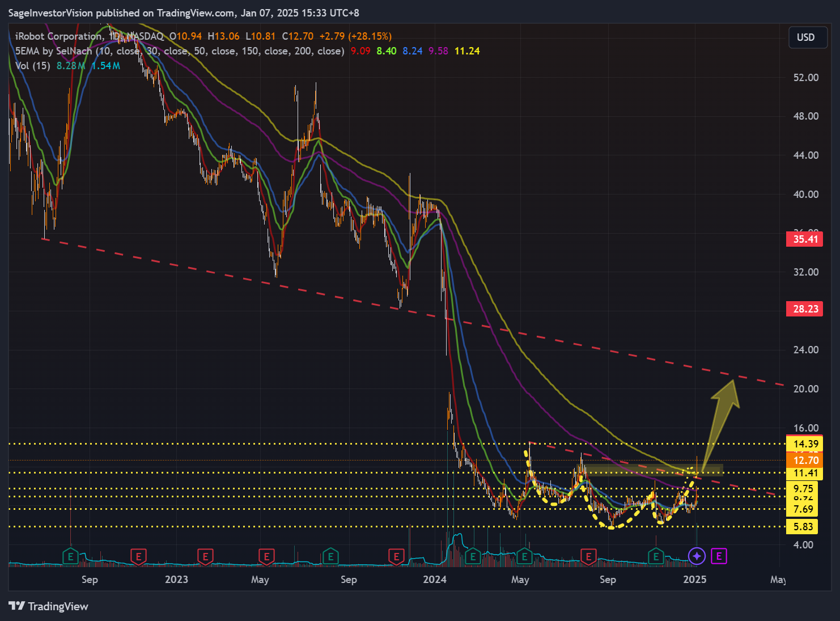Screen dimensions: 840x621
Task: Click the yellow 11.41 price label
Action: tap(805, 474)
